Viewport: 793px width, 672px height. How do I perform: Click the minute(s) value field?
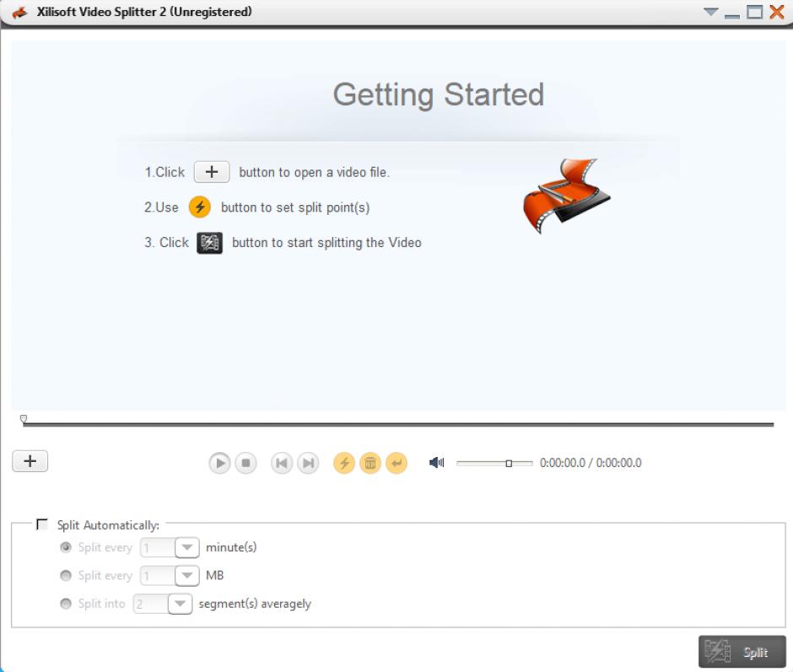pos(158,547)
